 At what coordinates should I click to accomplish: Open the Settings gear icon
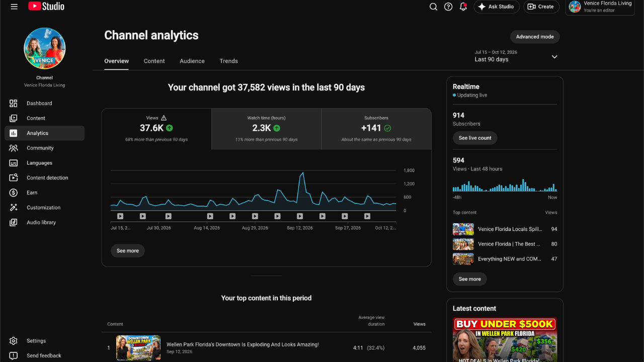coord(14,341)
